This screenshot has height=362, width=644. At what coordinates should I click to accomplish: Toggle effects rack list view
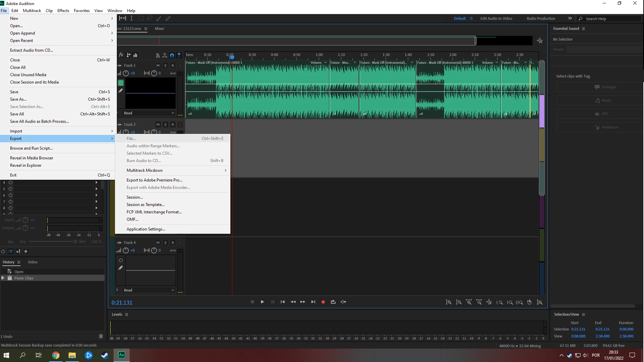coord(10,251)
